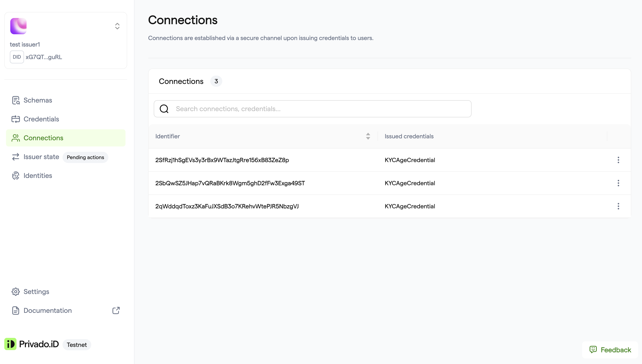Screen dimensions: 642x364
Task: Sort connections by Identifier column
Action: coord(368,136)
